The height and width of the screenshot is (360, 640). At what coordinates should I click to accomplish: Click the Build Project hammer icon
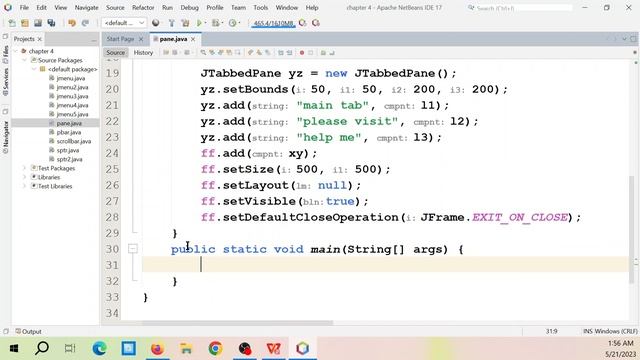(x=171, y=23)
